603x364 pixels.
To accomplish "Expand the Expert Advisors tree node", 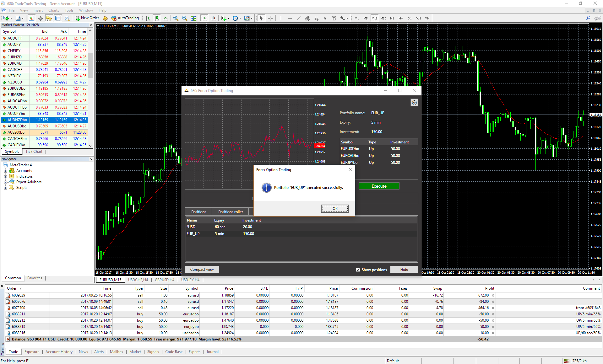I will (5, 182).
